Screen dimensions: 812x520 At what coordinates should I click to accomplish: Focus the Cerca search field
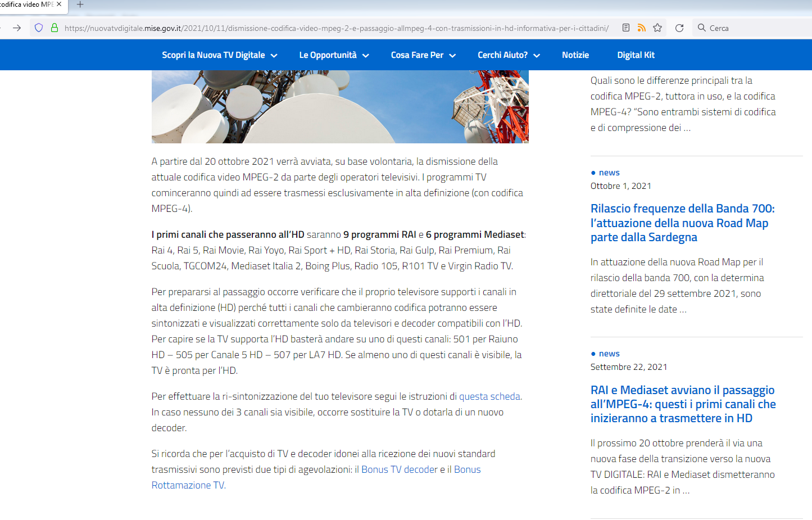[753, 28]
